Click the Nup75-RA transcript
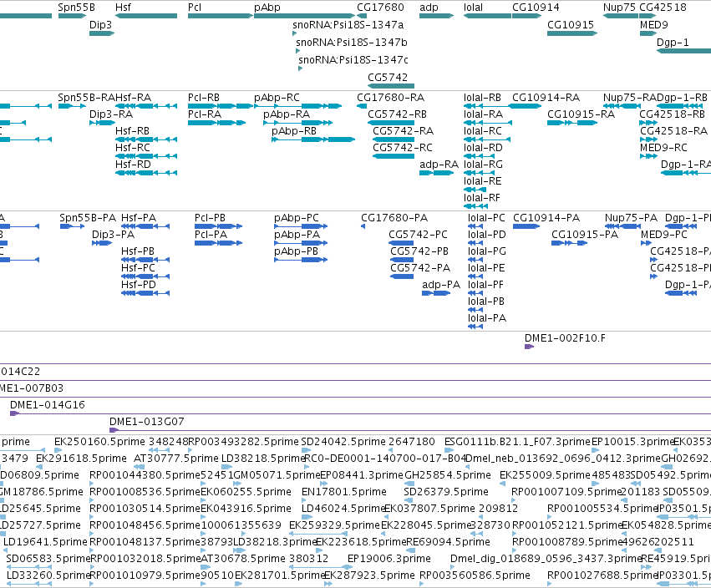This screenshot has height=588, width=711. (x=621, y=106)
